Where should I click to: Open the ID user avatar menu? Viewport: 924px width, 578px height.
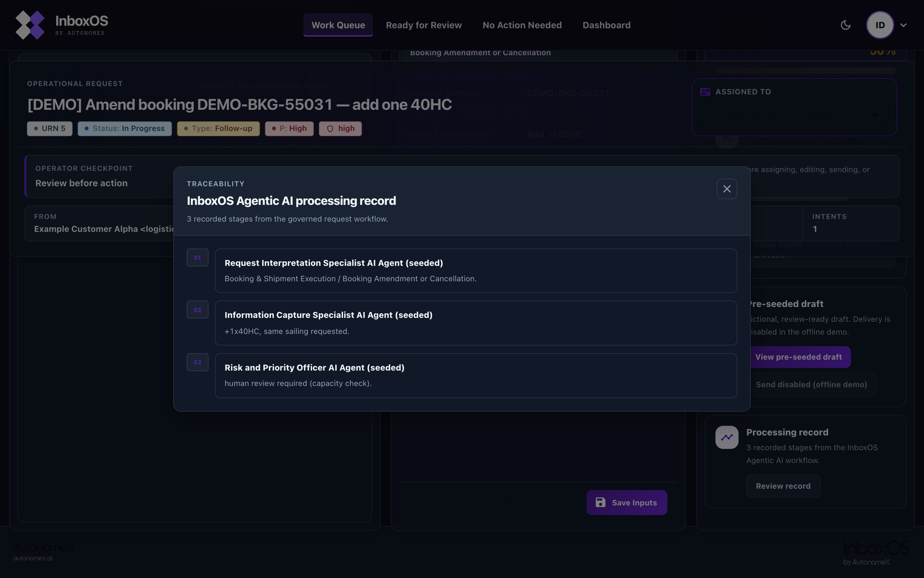pos(880,25)
